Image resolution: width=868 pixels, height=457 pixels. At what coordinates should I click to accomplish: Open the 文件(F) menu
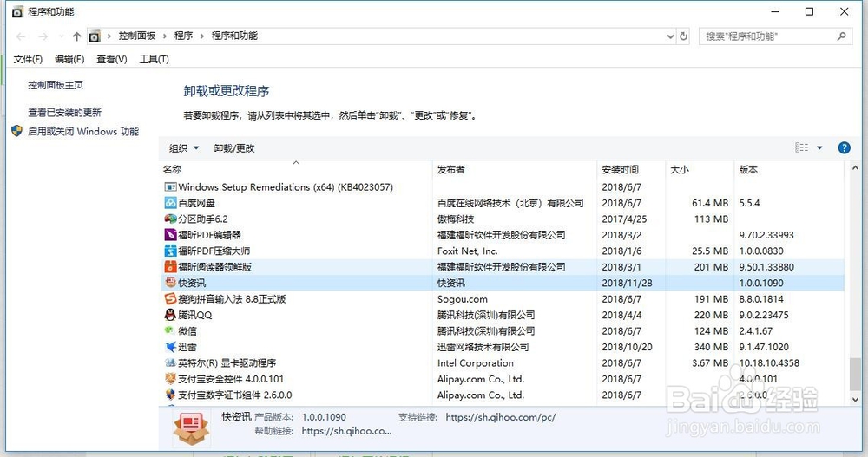point(28,59)
